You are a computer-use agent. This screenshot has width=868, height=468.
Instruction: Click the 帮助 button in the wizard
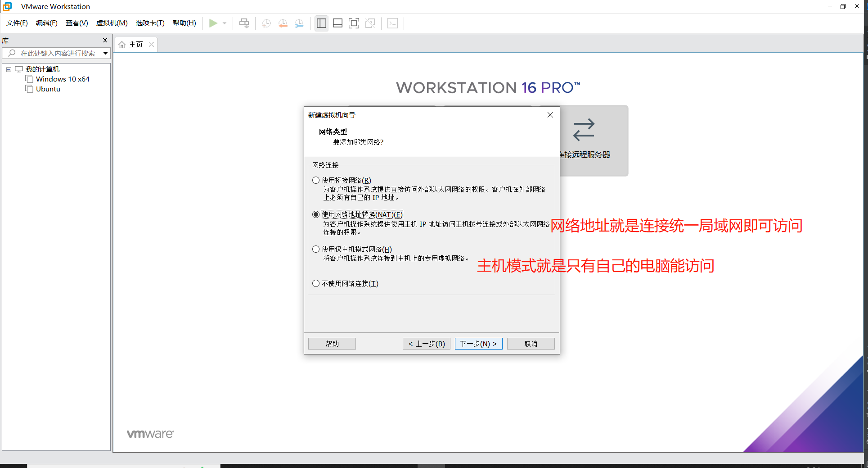pos(332,344)
